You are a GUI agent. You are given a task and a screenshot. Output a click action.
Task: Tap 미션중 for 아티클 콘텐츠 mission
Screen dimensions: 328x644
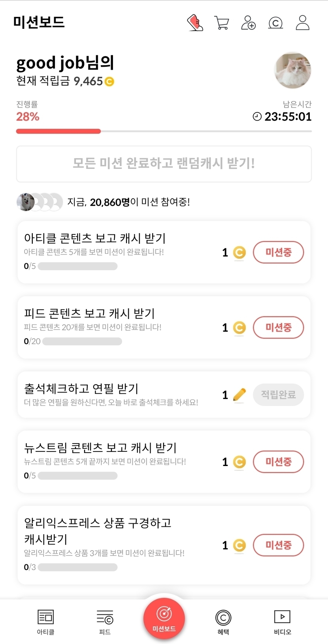278,253
